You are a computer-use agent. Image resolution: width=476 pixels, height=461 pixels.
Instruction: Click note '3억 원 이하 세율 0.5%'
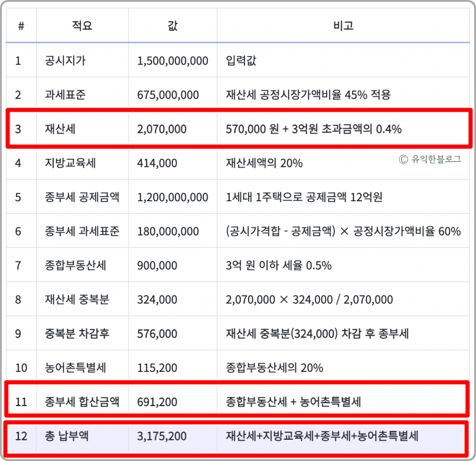pos(279,265)
